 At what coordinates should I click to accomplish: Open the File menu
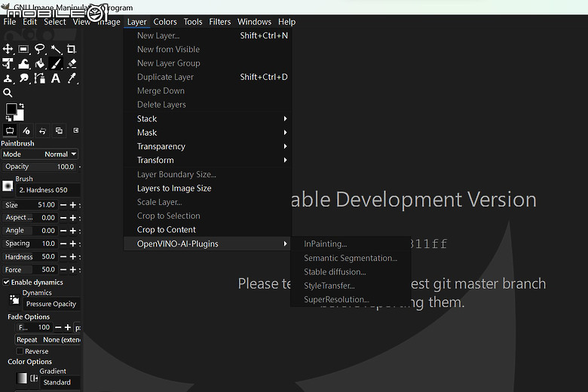[x=10, y=22]
